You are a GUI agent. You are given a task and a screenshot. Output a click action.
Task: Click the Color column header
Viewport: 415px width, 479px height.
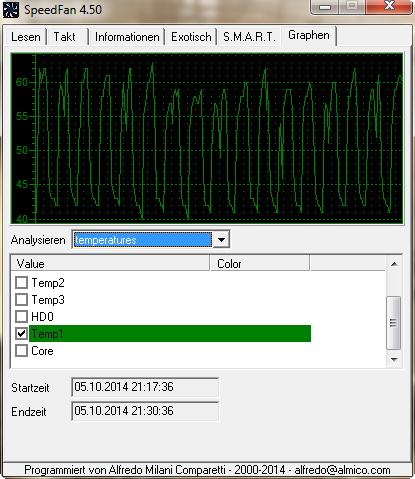(x=260, y=264)
